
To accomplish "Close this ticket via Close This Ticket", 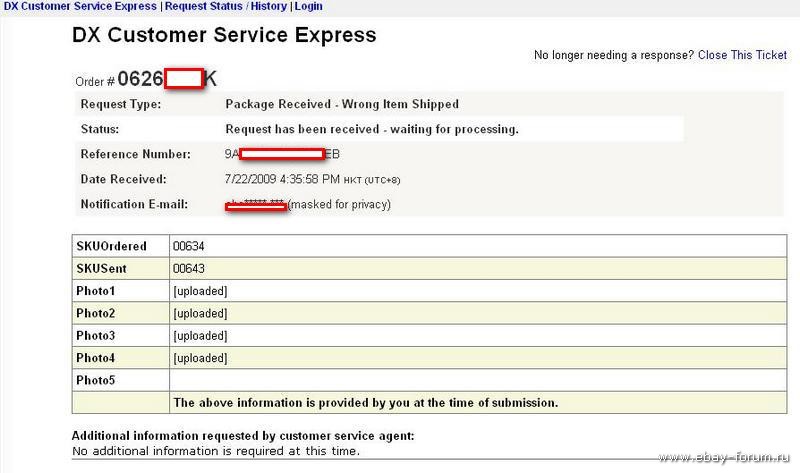I will pyautogui.click(x=742, y=55).
